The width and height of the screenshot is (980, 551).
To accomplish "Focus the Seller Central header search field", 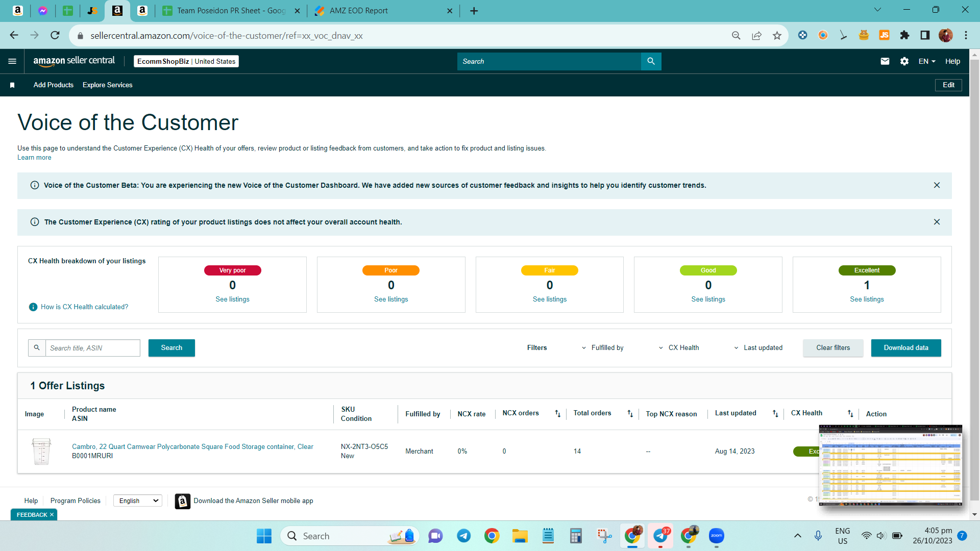I will [549, 61].
